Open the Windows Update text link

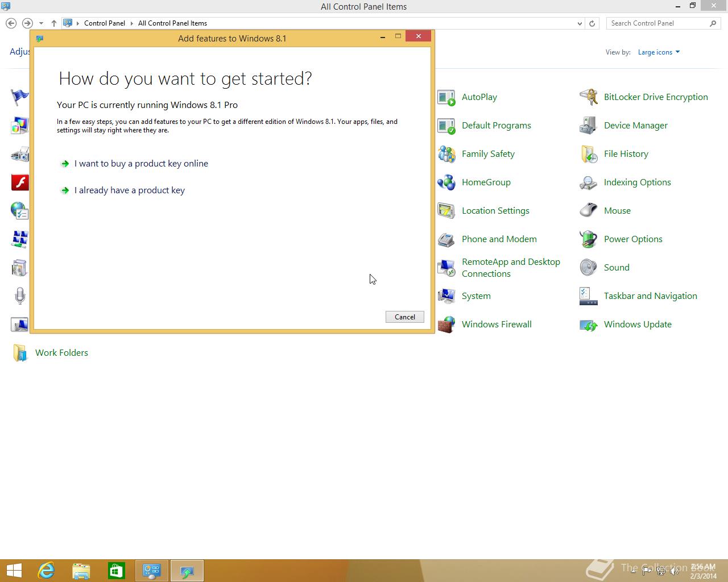click(638, 325)
